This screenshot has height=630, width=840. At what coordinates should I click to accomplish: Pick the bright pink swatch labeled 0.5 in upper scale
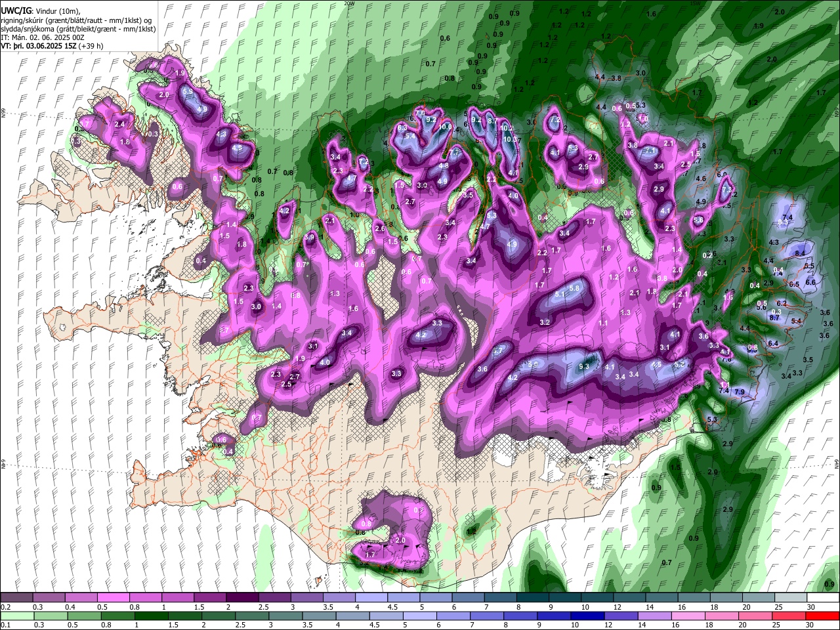(114, 598)
